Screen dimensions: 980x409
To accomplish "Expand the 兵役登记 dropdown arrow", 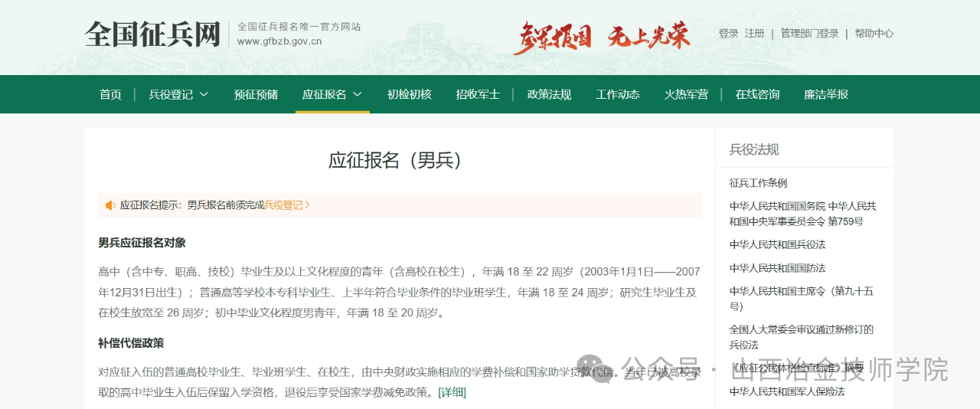I will pos(204,95).
